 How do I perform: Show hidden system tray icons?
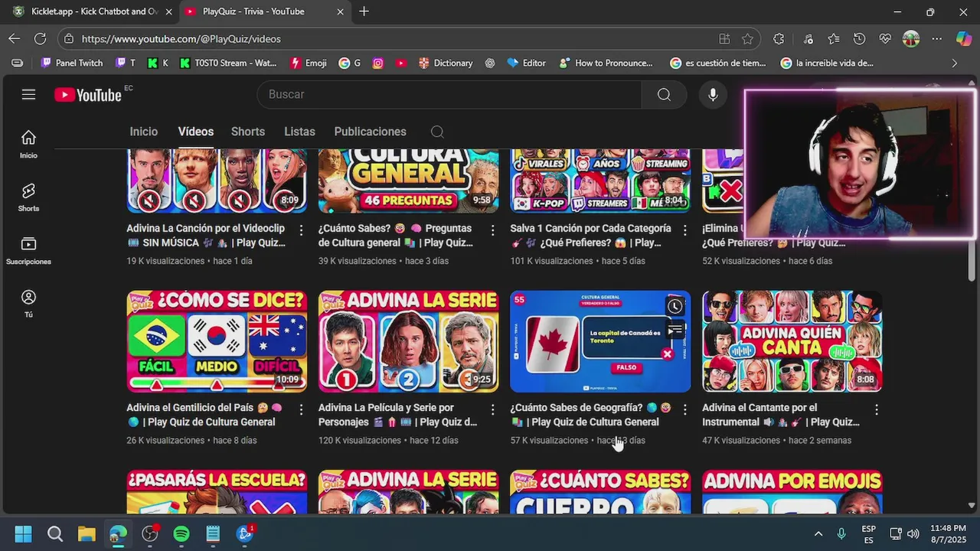coord(818,533)
